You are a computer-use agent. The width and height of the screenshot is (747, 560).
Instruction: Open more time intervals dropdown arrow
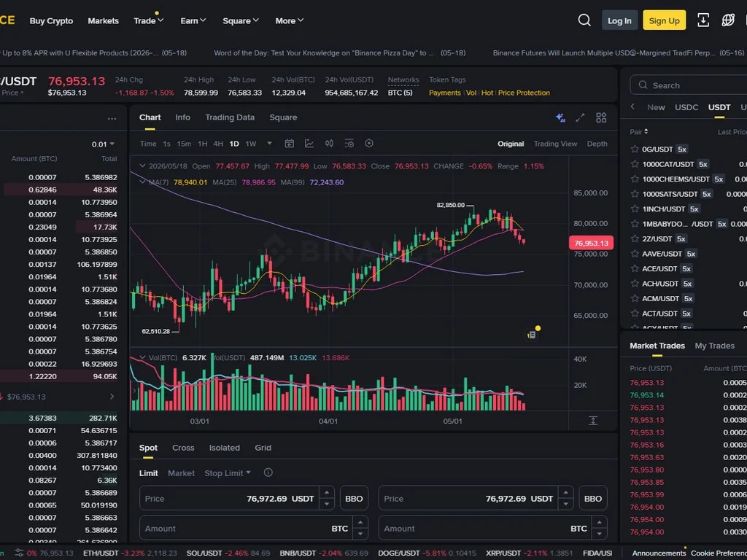click(269, 143)
